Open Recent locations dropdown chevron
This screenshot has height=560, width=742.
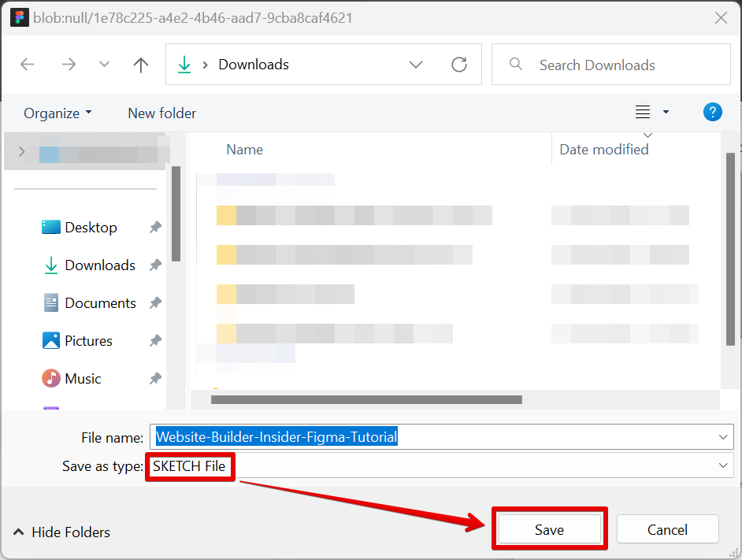104,65
